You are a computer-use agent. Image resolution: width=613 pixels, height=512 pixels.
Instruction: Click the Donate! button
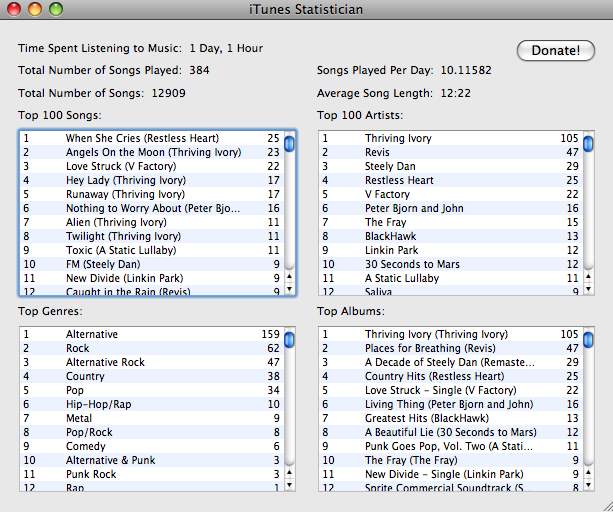click(556, 50)
